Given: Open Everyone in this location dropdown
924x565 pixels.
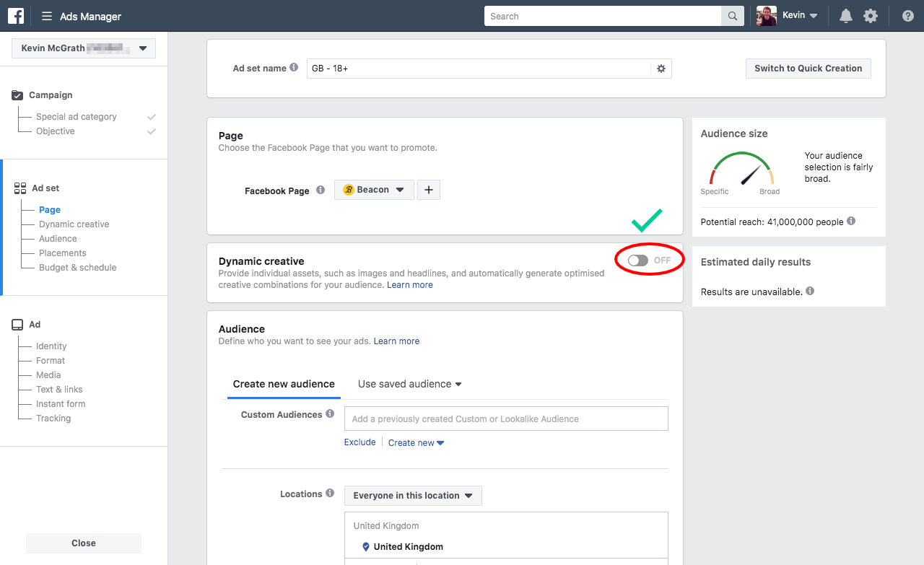Looking at the screenshot, I should 413,496.
